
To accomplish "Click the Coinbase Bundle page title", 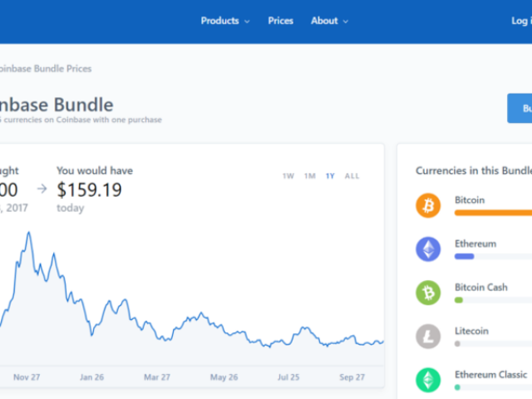I will (x=57, y=105).
